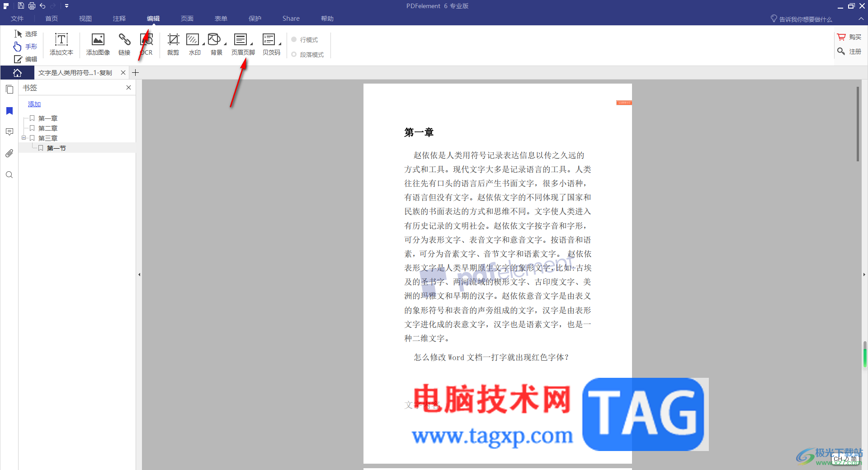Switch to the 注释 tab

pyautogui.click(x=119, y=19)
